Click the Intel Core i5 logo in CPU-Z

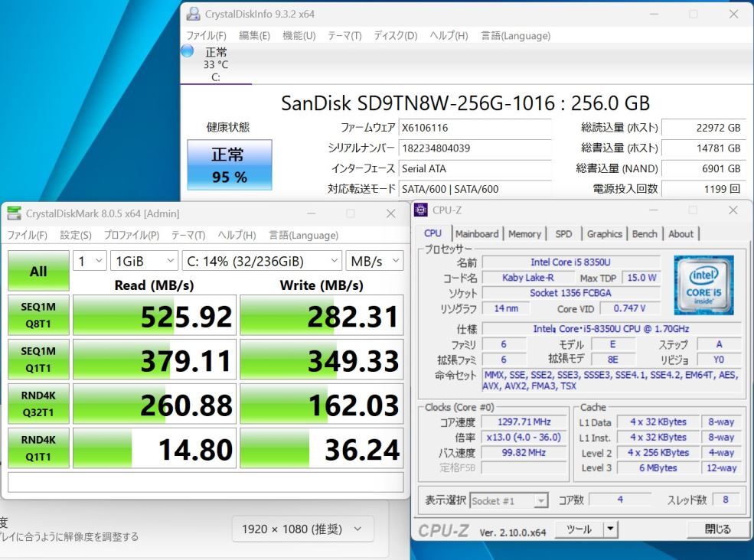703,285
